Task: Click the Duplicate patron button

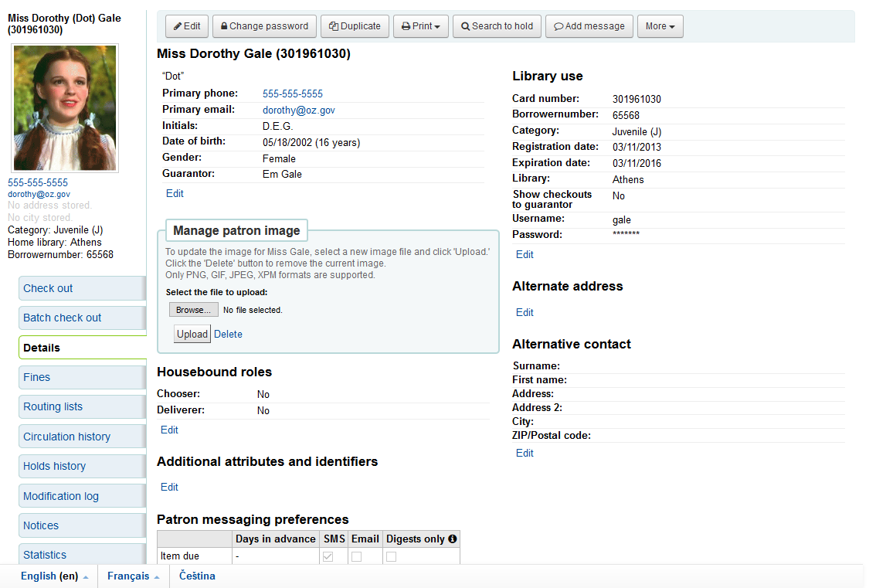Action: (x=355, y=26)
